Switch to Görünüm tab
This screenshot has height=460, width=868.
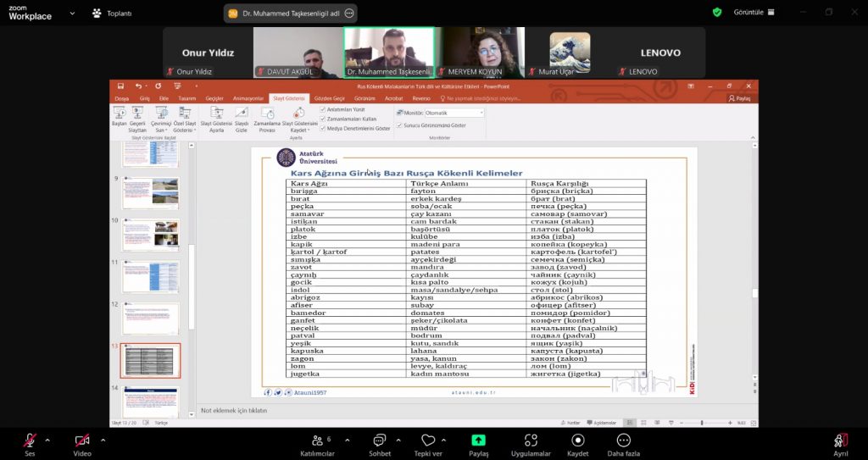coord(364,98)
